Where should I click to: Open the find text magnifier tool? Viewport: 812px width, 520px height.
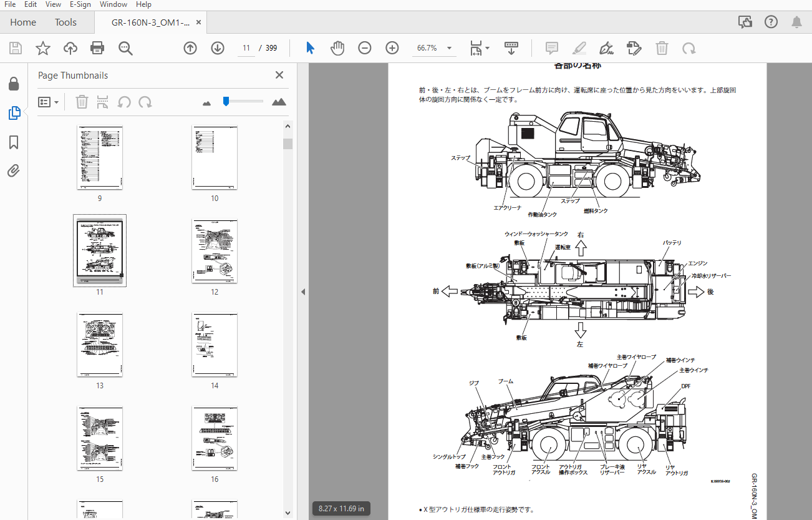(x=125, y=48)
